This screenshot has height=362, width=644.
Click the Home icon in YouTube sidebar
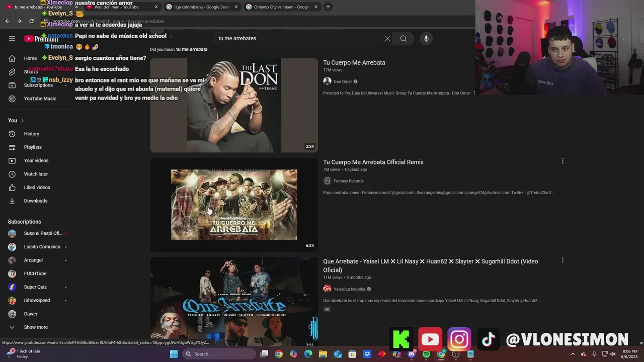coord(12,58)
